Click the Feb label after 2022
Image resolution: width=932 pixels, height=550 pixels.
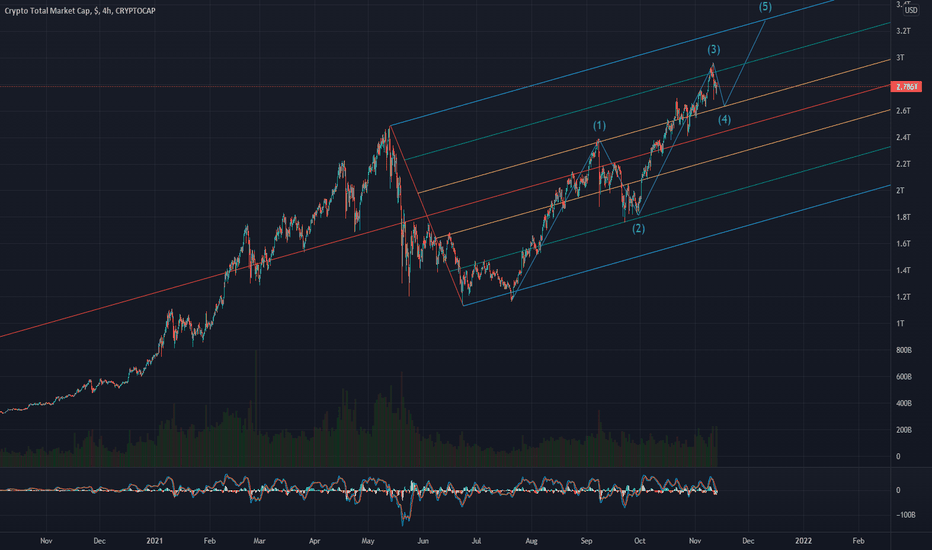(x=858, y=541)
